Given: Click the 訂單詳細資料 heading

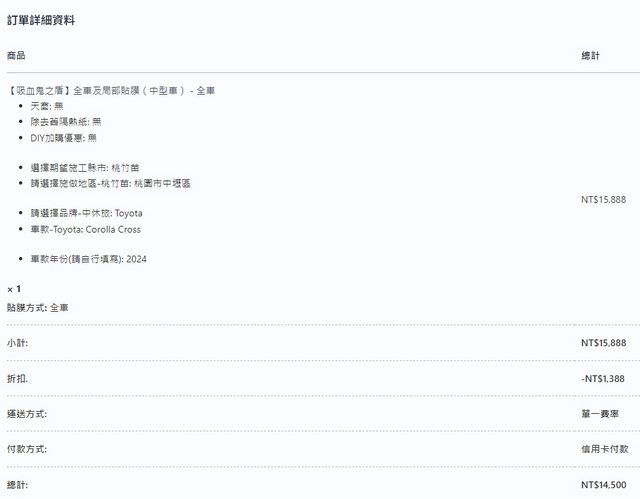Looking at the screenshot, I should tap(41, 20).
